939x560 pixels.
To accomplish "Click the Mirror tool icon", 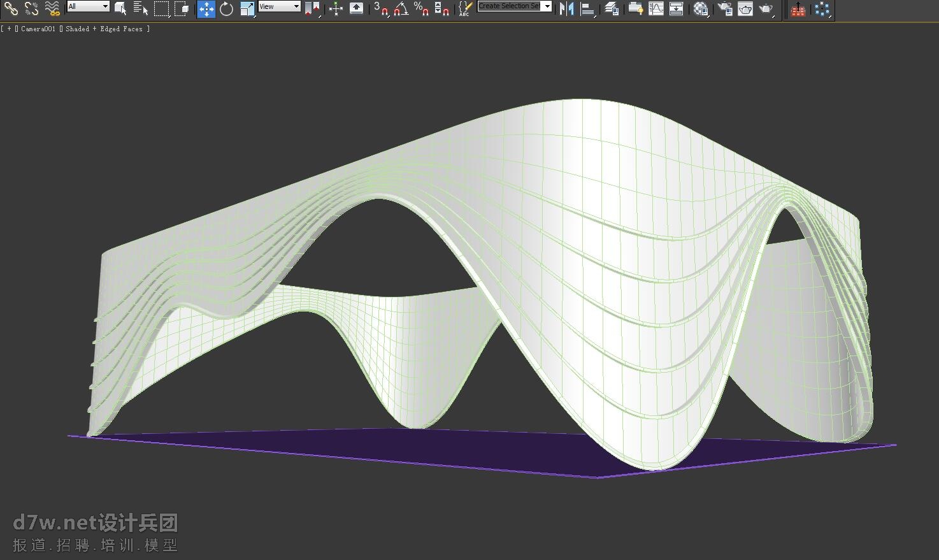I will tap(566, 8).
